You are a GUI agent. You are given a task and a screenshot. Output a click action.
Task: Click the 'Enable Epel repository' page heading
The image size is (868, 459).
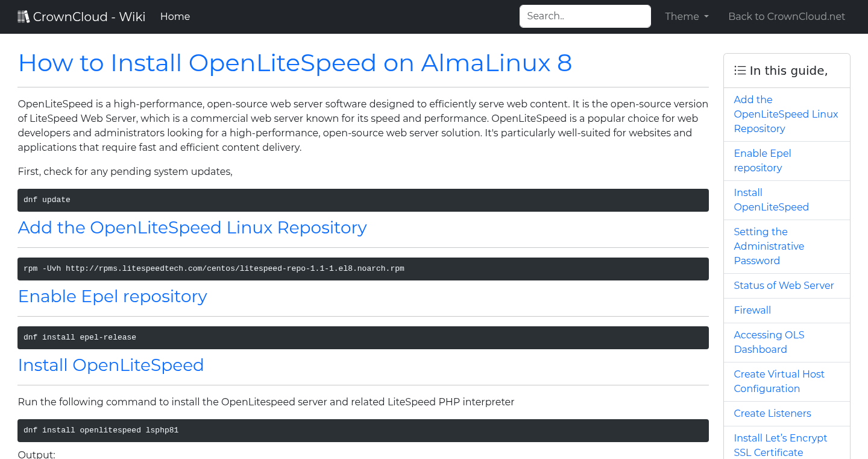pos(112,296)
